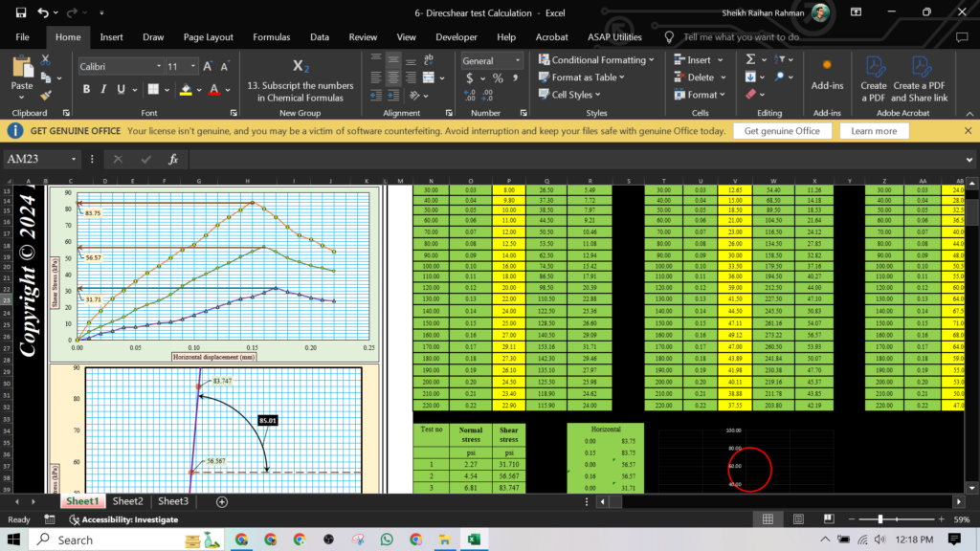This screenshot has width=980, height=551.
Task: Switch to Page Break Preview in status bar
Action: click(x=829, y=519)
